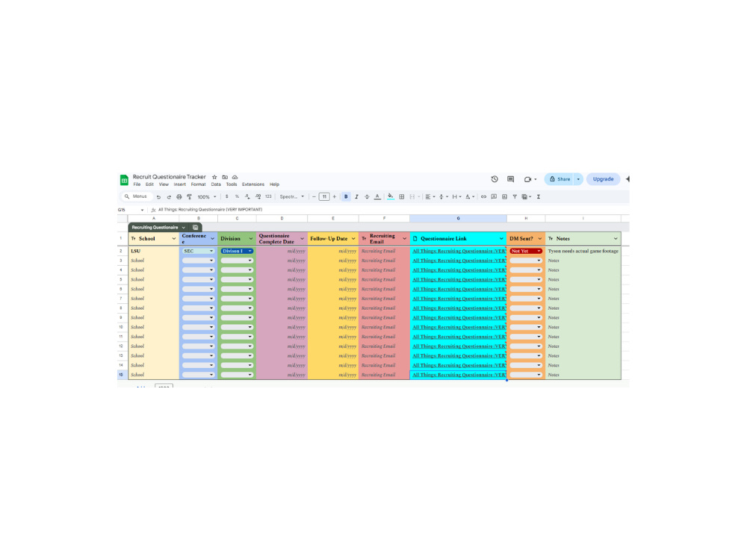Activate the paint format tool

189,196
